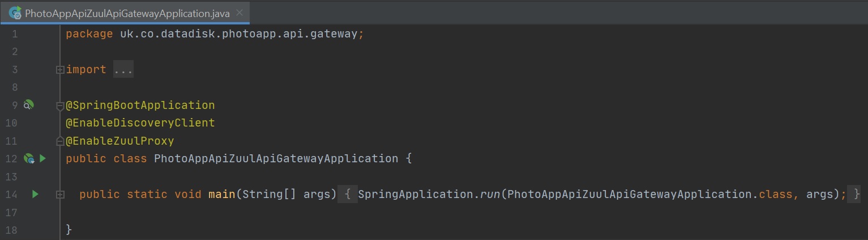Viewport: 868px width, 240px height.
Task: Click the Spring bean gutter icon on line 12
Action: pyautogui.click(x=28, y=158)
